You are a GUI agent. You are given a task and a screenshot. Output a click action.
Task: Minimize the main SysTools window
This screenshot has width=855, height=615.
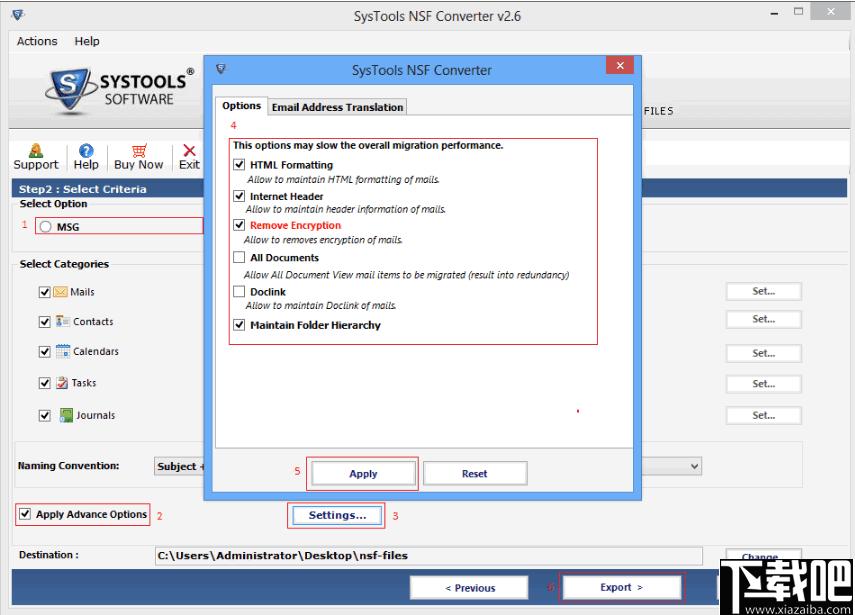click(x=774, y=13)
